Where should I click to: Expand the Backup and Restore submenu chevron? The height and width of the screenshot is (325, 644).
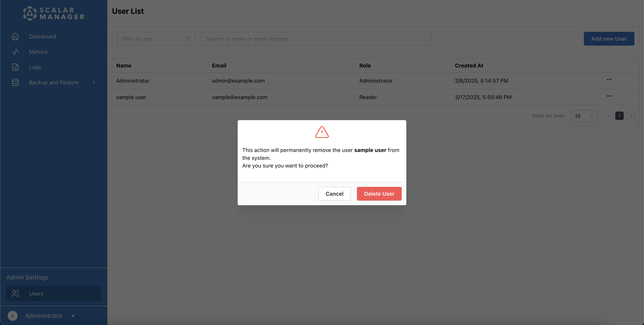pos(94,82)
